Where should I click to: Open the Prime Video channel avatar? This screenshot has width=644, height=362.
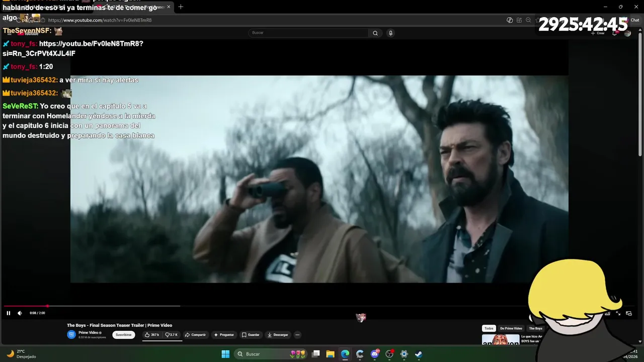tap(71, 335)
